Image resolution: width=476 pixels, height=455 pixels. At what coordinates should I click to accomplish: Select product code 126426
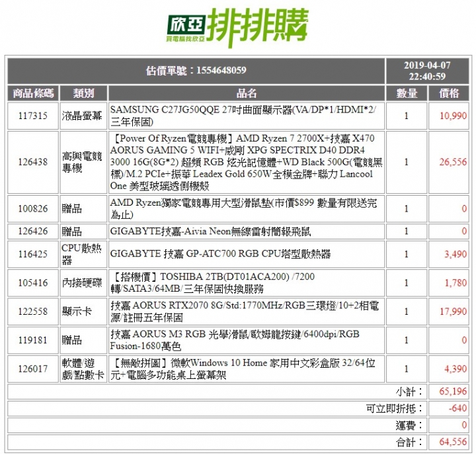click(x=33, y=231)
